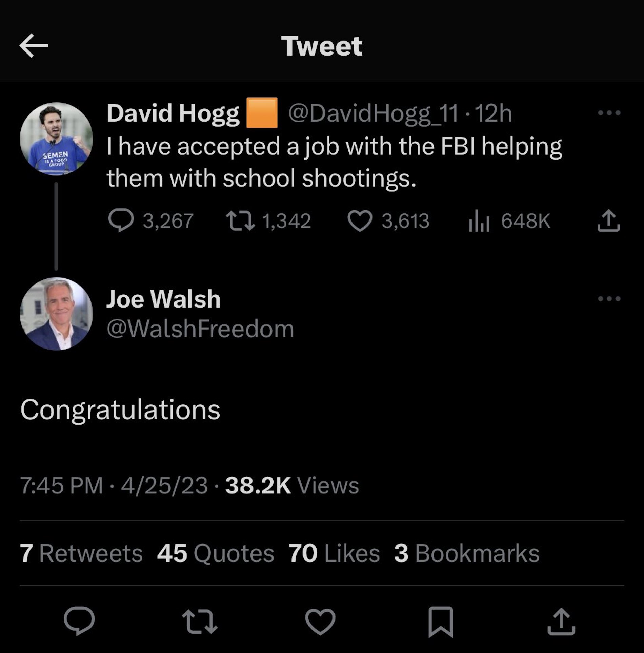View the 7 Retweets list

pyautogui.click(x=81, y=553)
